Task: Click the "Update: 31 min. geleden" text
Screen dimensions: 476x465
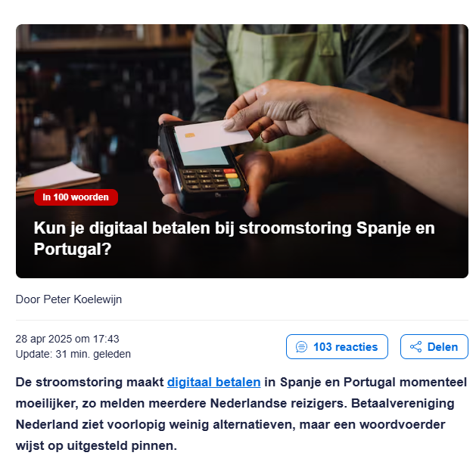Action: click(x=73, y=354)
